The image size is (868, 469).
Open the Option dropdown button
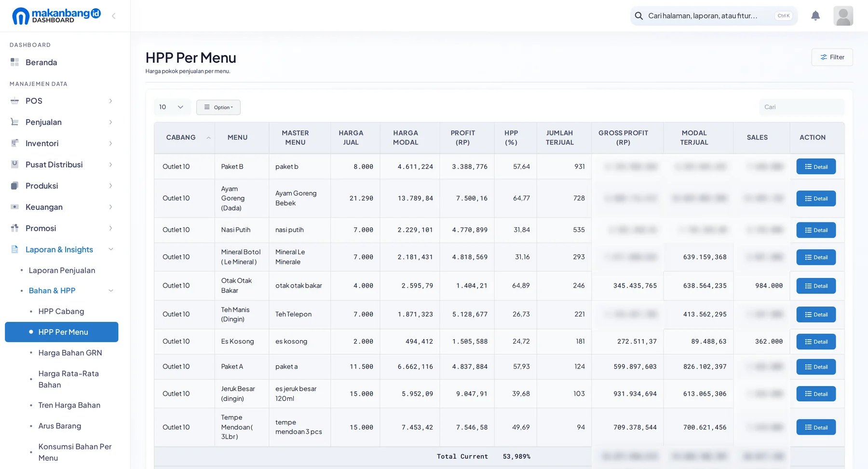[218, 107]
